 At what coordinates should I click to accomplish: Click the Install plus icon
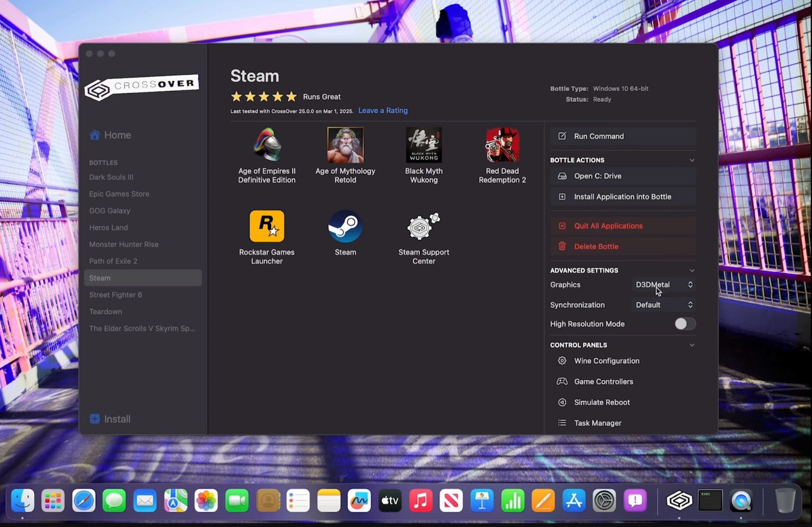click(94, 419)
